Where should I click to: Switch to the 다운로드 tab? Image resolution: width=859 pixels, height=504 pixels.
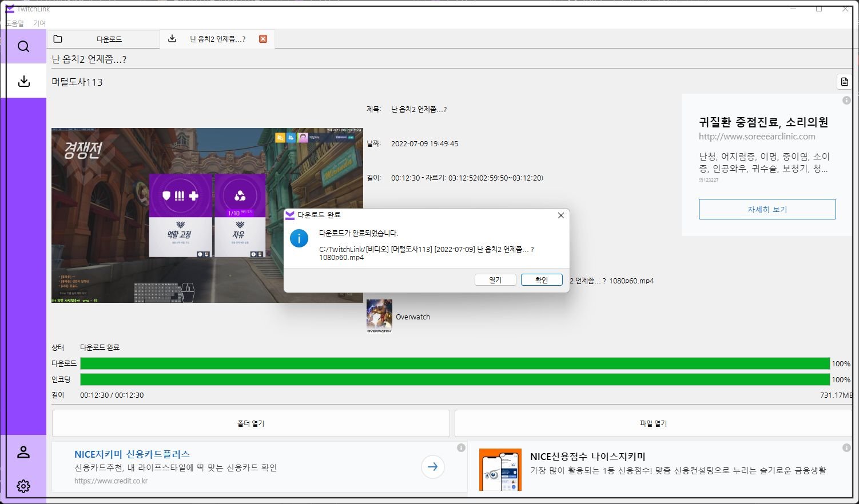[103, 39]
